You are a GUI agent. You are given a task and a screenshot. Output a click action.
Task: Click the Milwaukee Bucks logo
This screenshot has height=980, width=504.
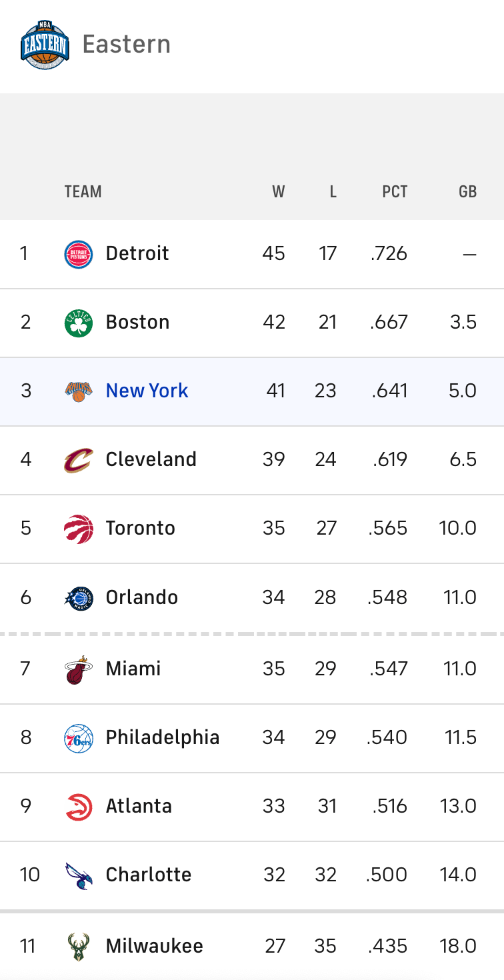point(79,947)
